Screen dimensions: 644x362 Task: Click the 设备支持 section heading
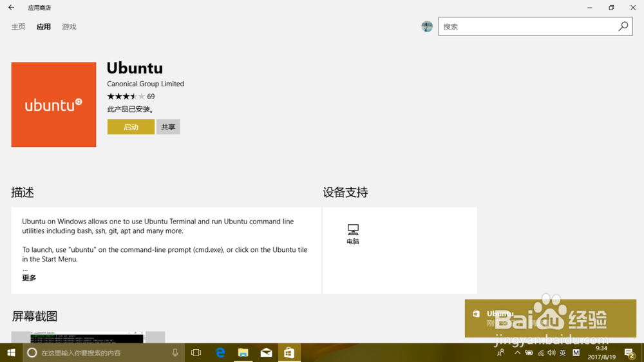point(345,193)
